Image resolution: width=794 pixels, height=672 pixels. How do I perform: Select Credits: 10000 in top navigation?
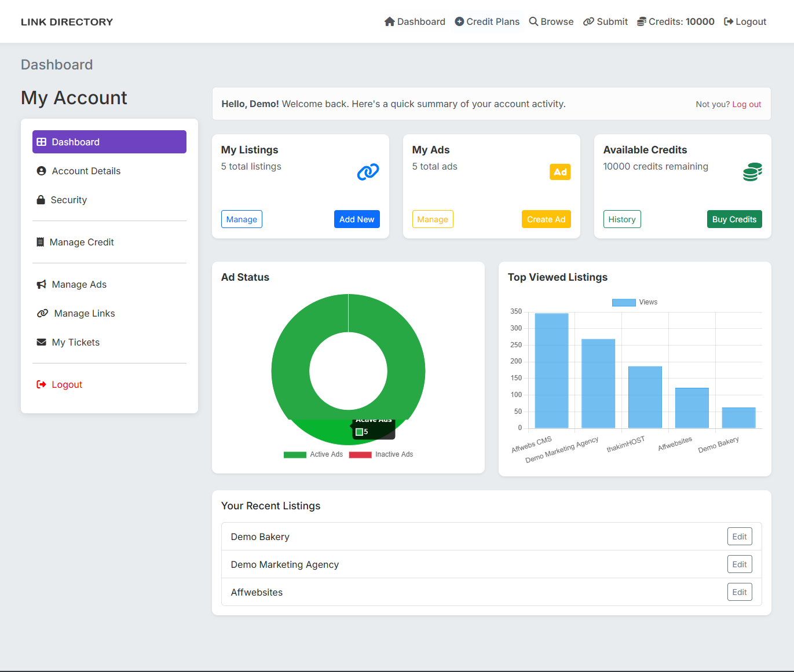coord(675,21)
